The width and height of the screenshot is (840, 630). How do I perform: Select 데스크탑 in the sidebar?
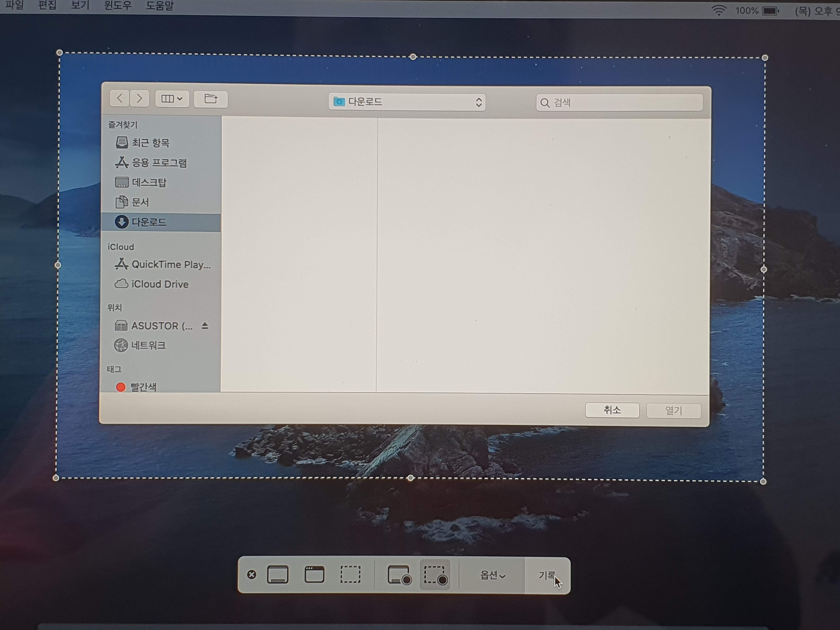point(149,182)
